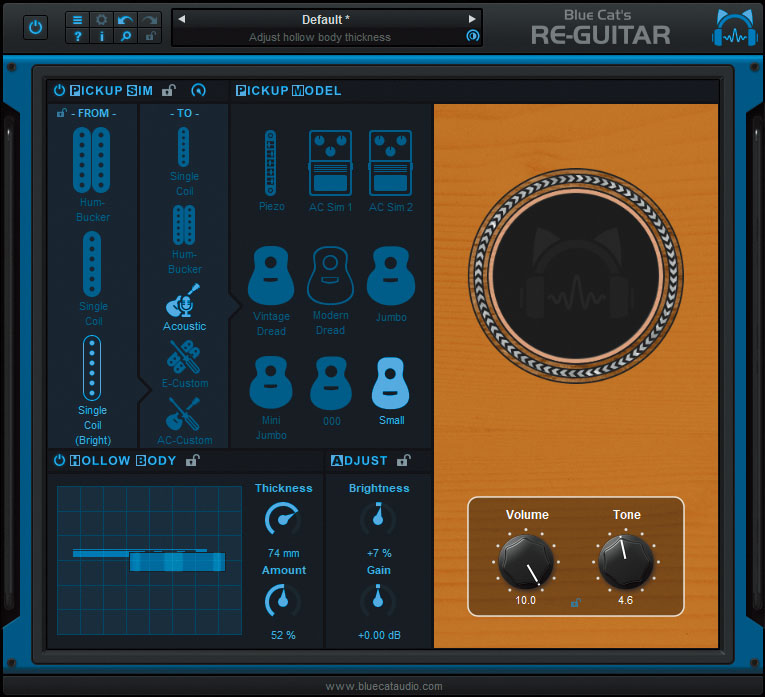Screen dimensions: 765x697
Task: Select FROM Hum-Bucker pickup
Action: pyautogui.click(x=92, y=175)
